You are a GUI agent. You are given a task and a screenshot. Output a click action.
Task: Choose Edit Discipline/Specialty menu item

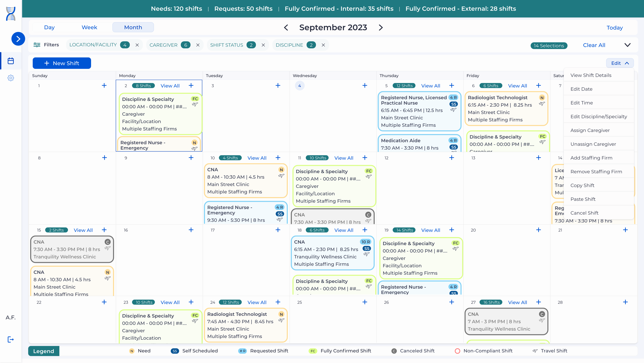tap(599, 117)
